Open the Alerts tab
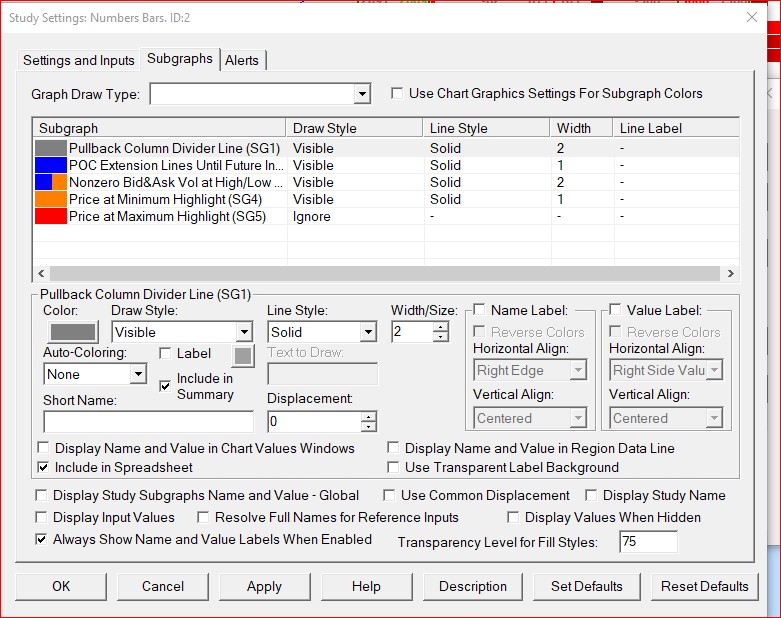Screen dimensions: 781x618 (242, 60)
